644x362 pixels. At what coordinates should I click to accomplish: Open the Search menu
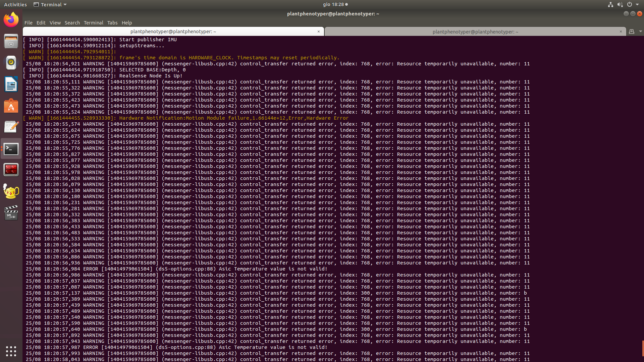pyautogui.click(x=72, y=23)
